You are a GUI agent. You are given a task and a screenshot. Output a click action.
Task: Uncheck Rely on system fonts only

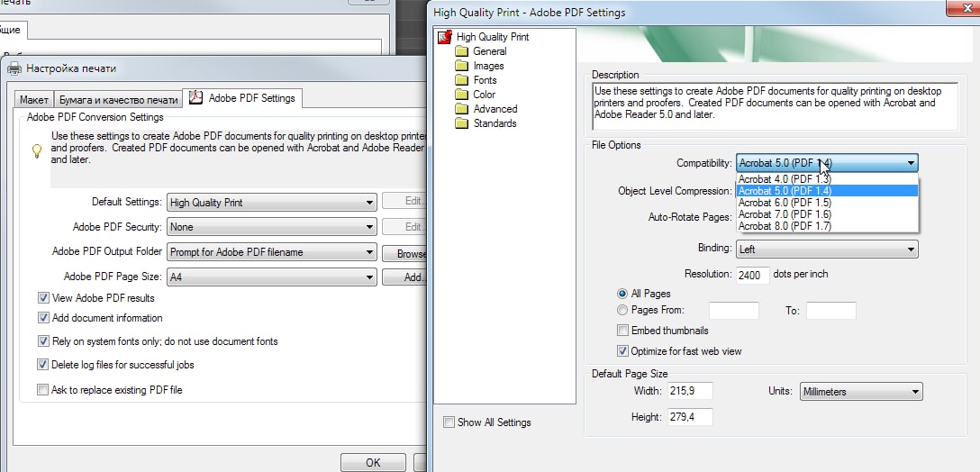[43, 341]
